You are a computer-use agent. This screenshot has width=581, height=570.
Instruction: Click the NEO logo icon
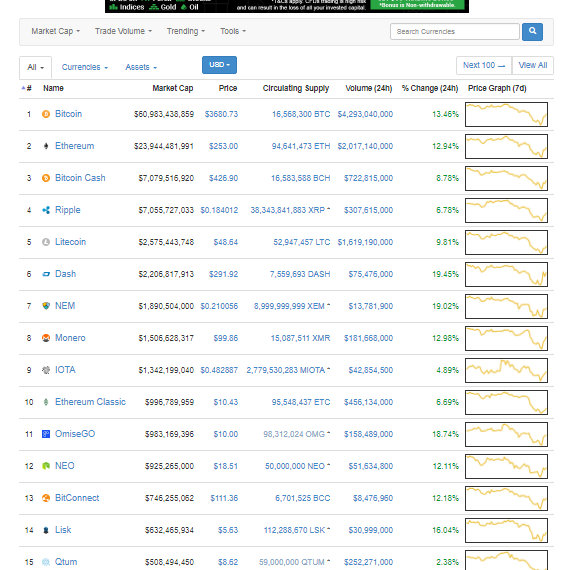[46, 466]
